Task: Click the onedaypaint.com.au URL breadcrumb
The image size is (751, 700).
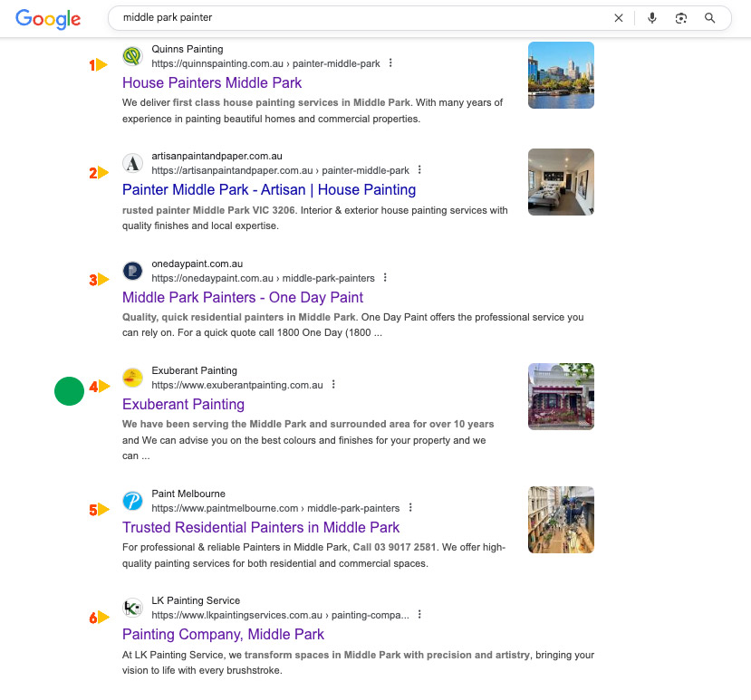Action: pos(263,278)
